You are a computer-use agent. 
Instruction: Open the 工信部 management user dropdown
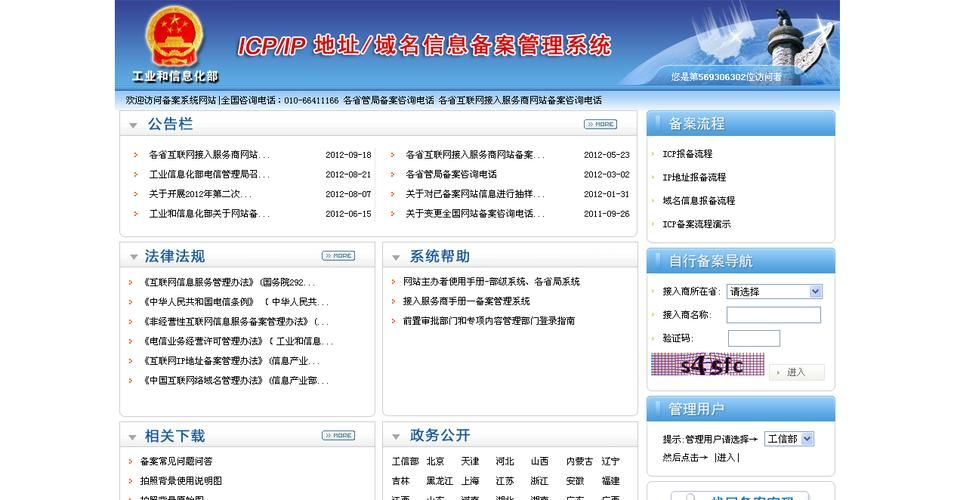click(x=789, y=439)
